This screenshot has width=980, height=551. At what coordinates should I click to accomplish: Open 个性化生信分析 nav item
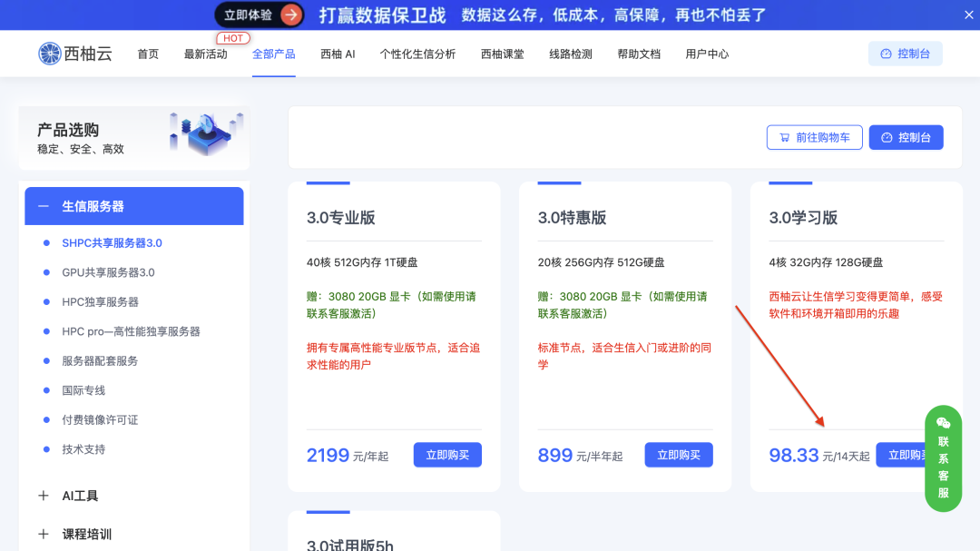tap(417, 54)
